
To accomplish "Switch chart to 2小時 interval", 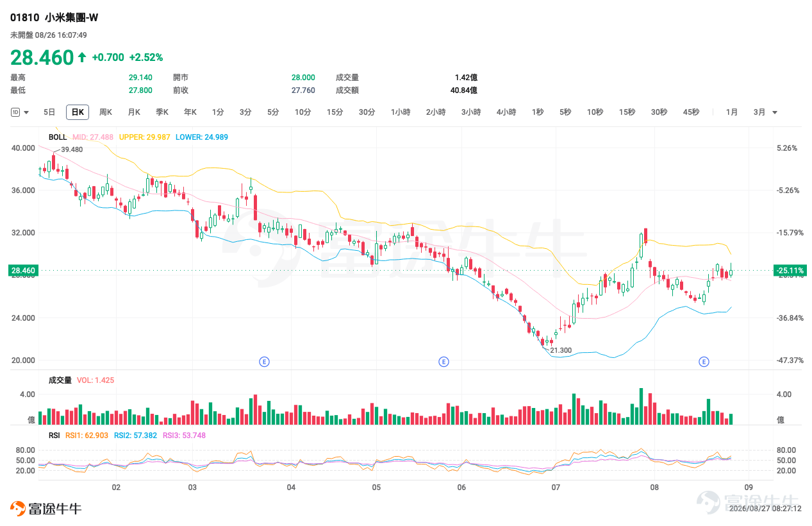I will pos(436,112).
